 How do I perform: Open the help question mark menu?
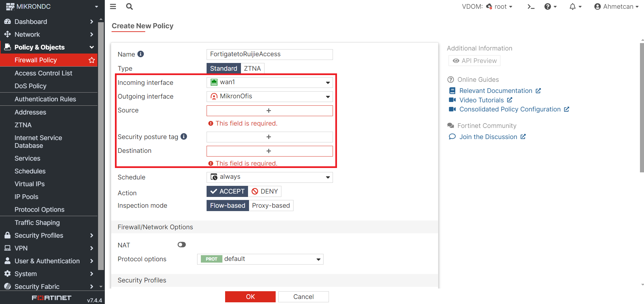click(x=550, y=7)
